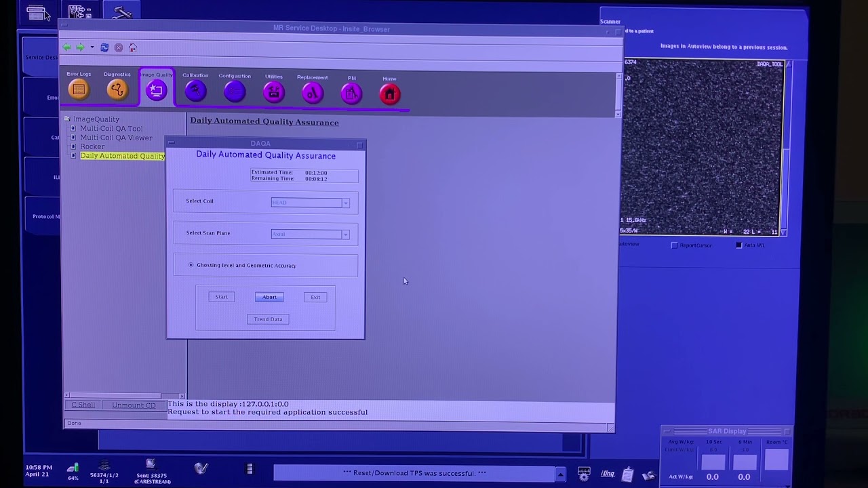868x488 pixels.
Task: Click the clipboard icon in bottom bar
Action: 628,474
